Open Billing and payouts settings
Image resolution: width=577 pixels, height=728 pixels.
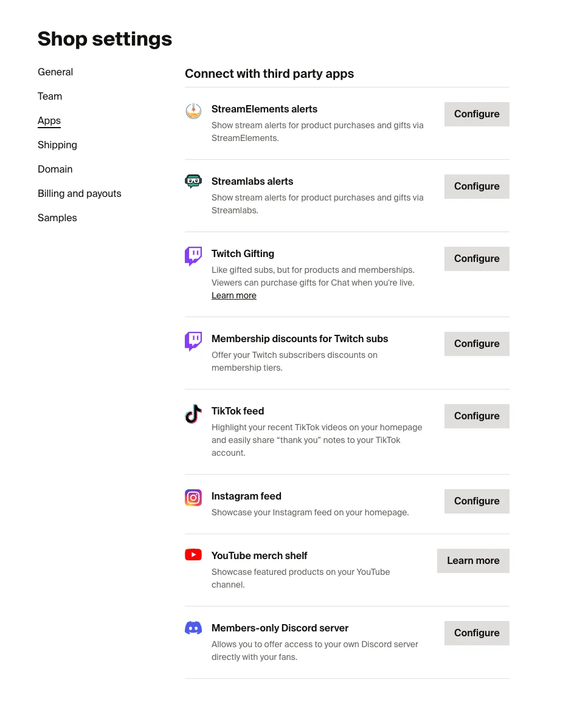pyautogui.click(x=80, y=193)
